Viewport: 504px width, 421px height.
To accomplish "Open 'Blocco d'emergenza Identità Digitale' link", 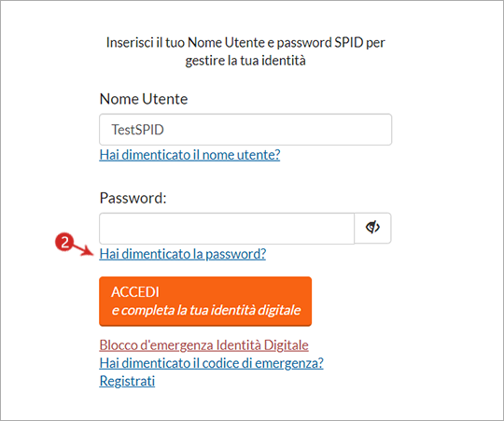I will (x=203, y=345).
